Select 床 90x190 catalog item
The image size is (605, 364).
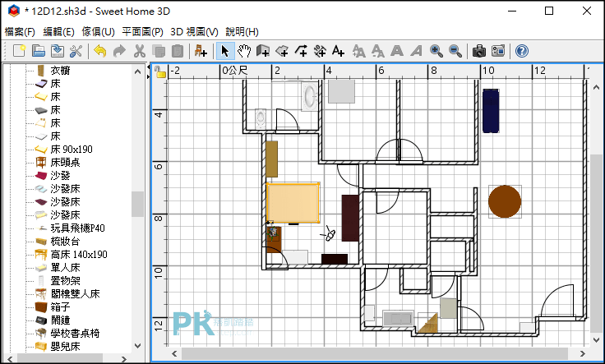(72, 150)
